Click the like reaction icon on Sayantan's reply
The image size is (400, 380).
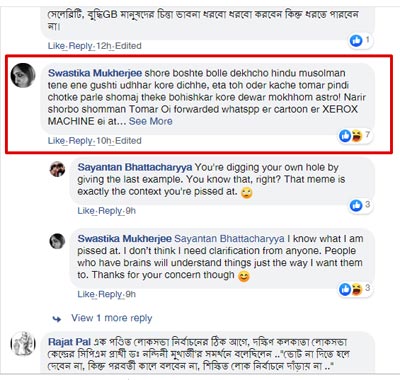pyautogui.click(x=356, y=205)
